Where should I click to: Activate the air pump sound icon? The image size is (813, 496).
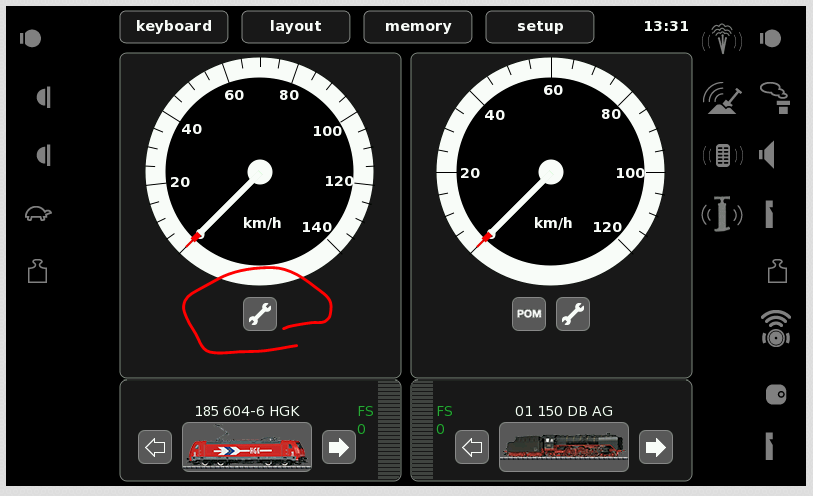pyautogui.click(x=722, y=213)
